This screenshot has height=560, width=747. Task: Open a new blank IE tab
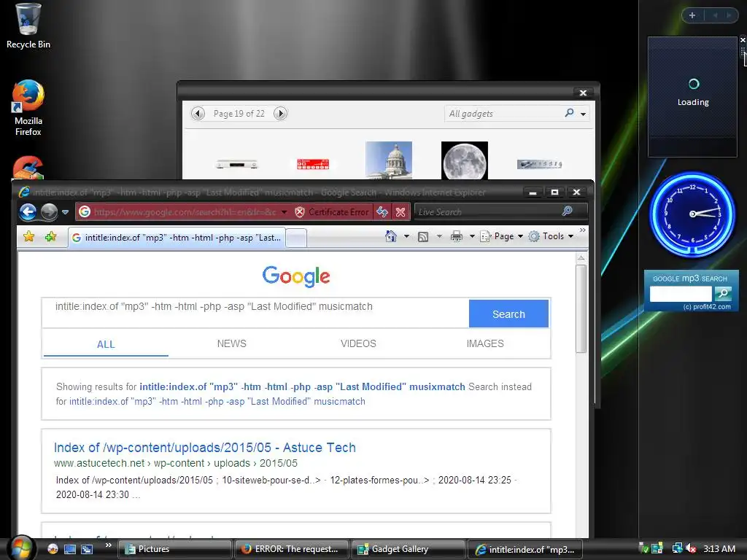coord(296,238)
